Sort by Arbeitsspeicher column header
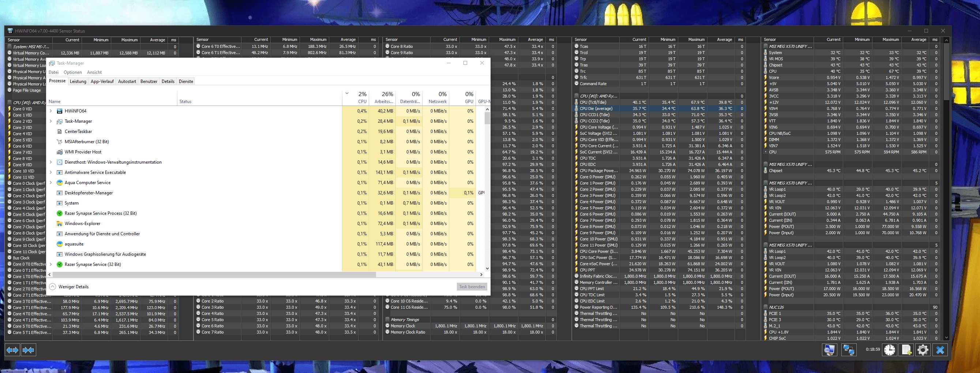Image resolution: width=980 pixels, height=373 pixels. point(382,98)
